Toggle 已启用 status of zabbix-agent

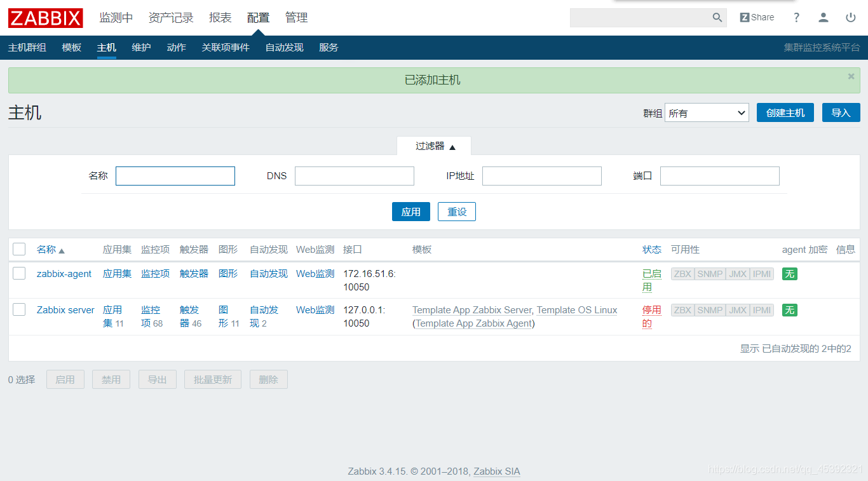tap(652, 280)
